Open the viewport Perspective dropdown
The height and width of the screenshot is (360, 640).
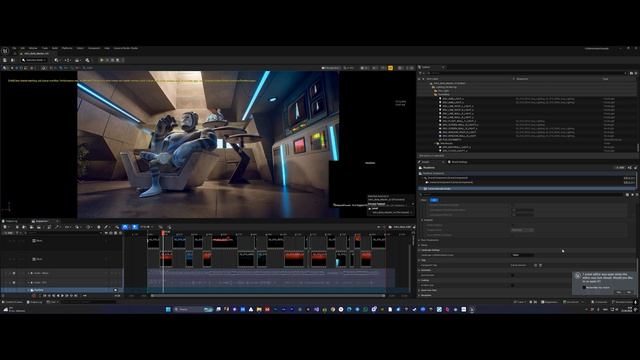pyautogui.click(x=330, y=68)
